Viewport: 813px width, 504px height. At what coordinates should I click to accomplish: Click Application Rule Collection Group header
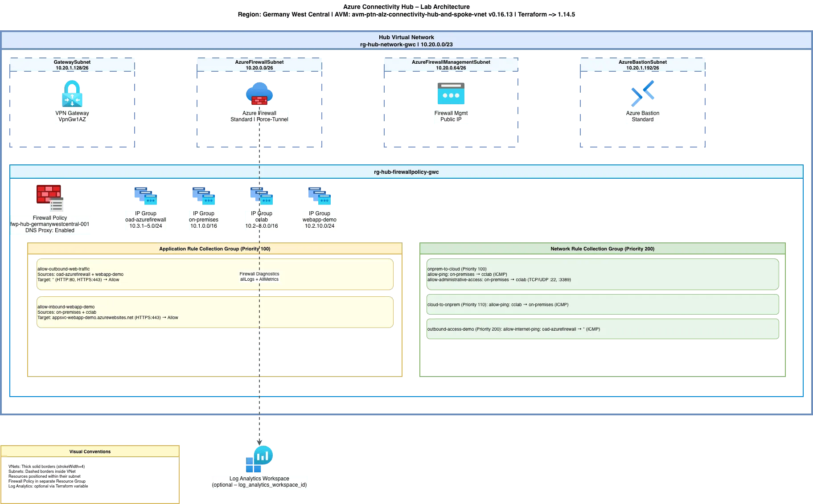215,249
